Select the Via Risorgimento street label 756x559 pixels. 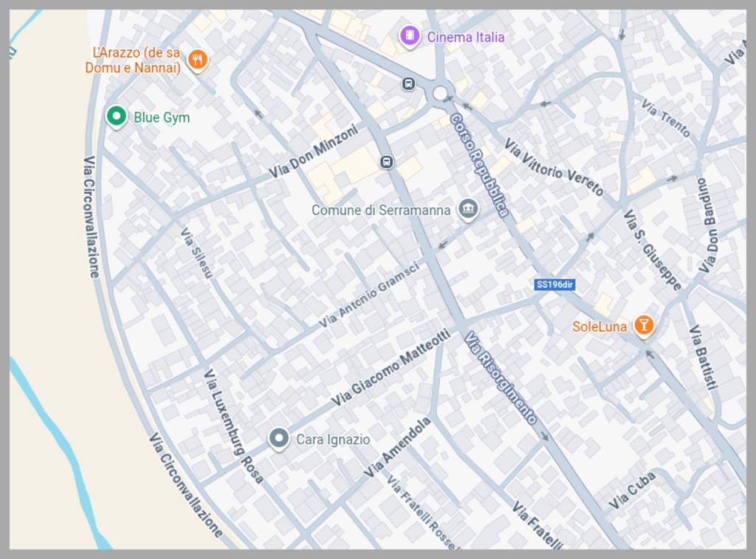click(x=501, y=377)
